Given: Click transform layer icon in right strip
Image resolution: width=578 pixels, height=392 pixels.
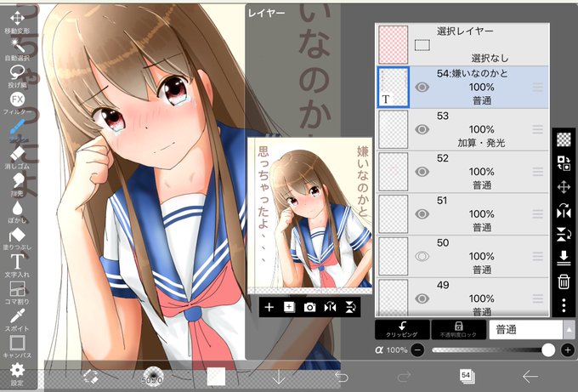Looking at the screenshot, I should tap(564, 187).
